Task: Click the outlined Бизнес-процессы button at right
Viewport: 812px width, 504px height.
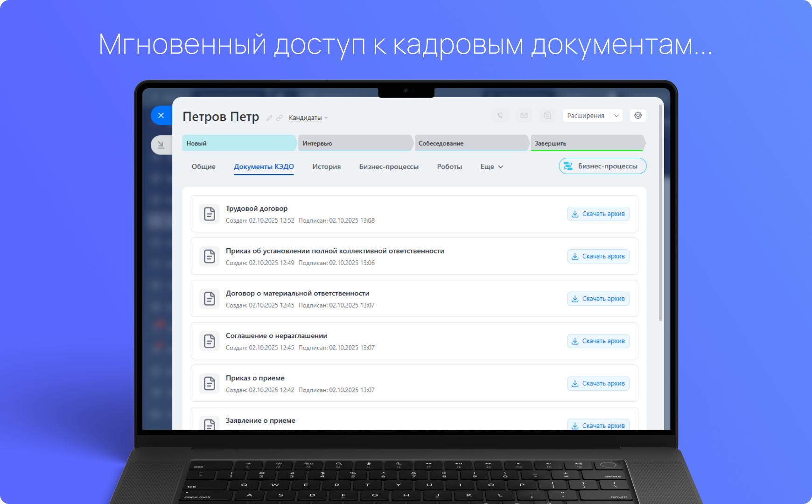Action: (x=602, y=166)
